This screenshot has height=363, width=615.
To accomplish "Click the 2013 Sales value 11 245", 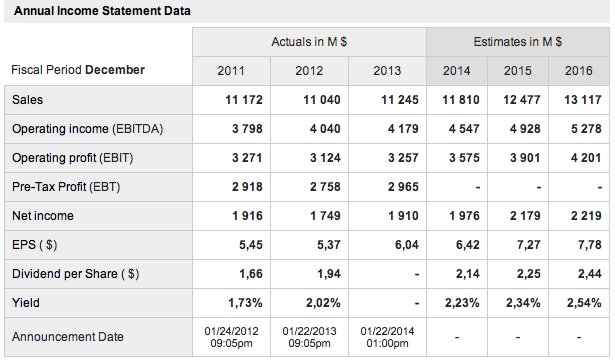I will pos(400,100).
